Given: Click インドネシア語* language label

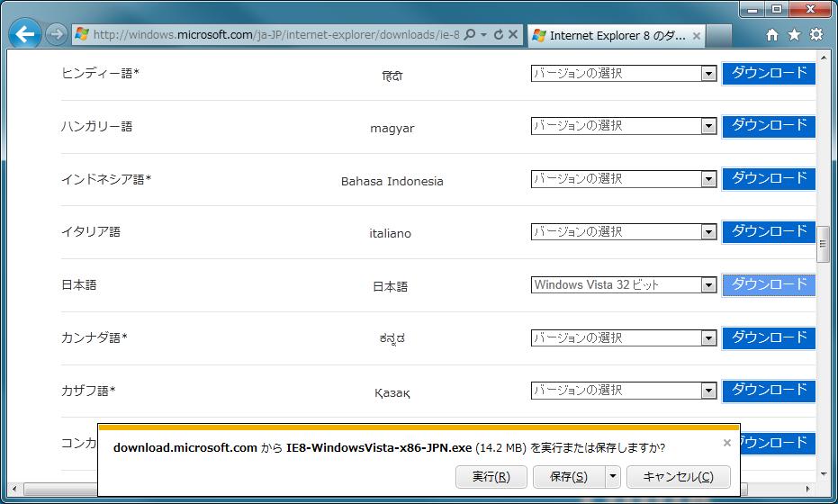Looking at the screenshot, I should 106,179.
